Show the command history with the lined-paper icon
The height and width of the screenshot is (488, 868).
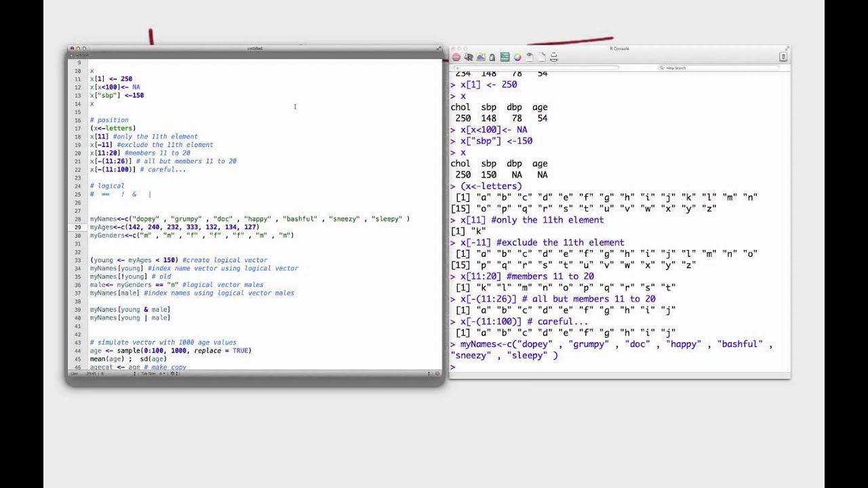pyautogui.click(x=504, y=57)
